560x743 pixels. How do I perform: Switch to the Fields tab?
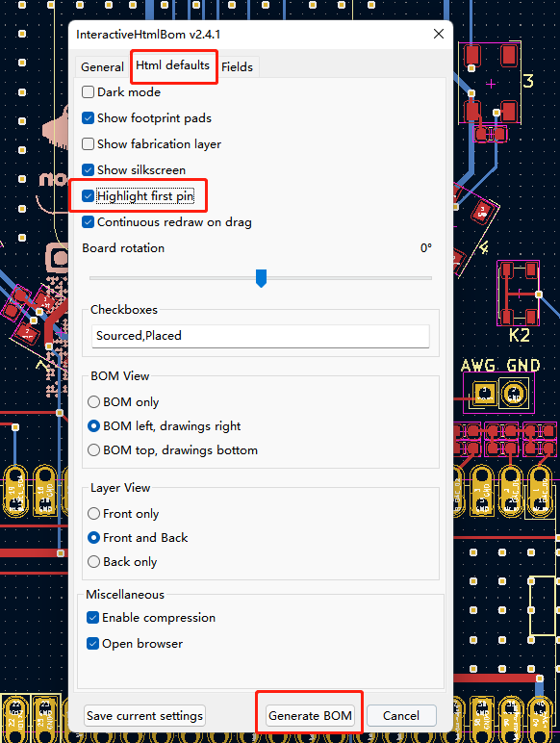coord(237,66)
